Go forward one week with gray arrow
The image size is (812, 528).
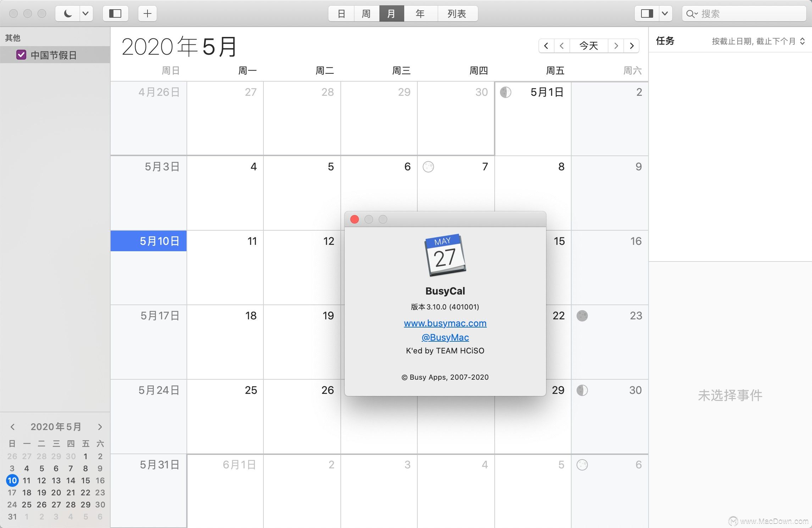click(x=616, y=45)
